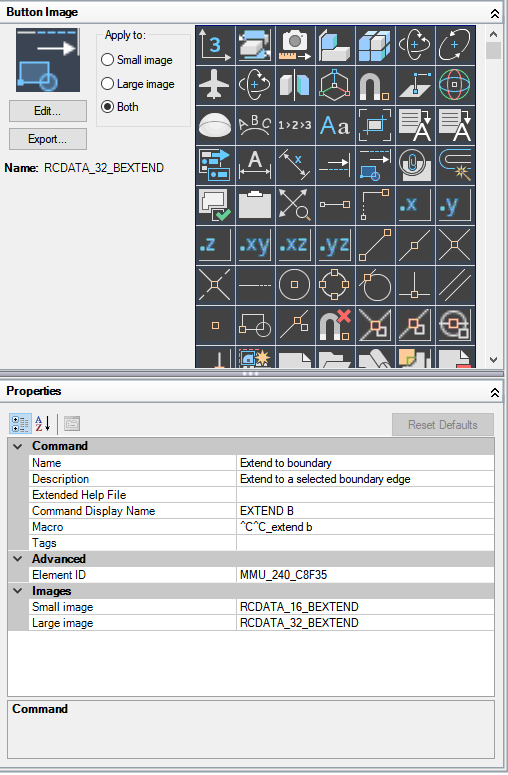Image resolution: width=508 pixels, height=775 pixels.
Task: Open the property pages icon
Action: click(x=72, y=424)
